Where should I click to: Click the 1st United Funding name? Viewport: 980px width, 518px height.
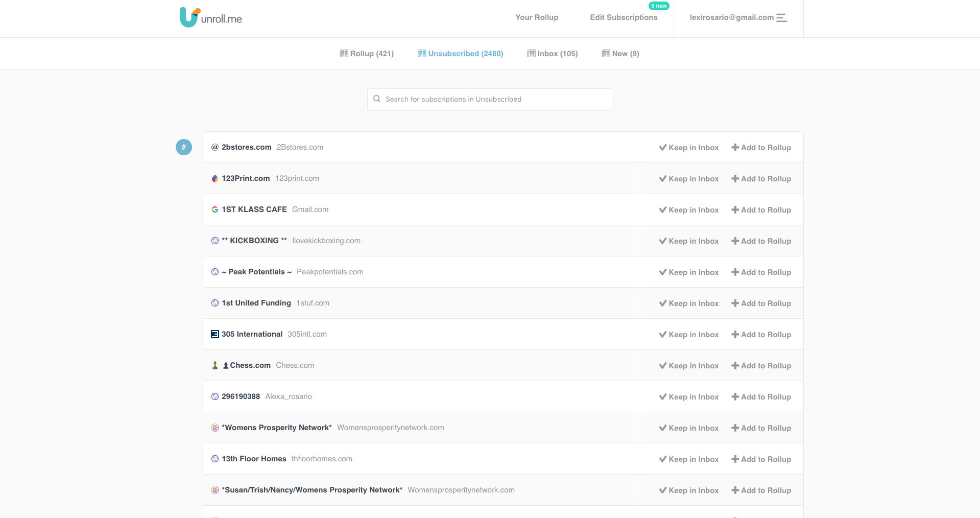point(256,303)
